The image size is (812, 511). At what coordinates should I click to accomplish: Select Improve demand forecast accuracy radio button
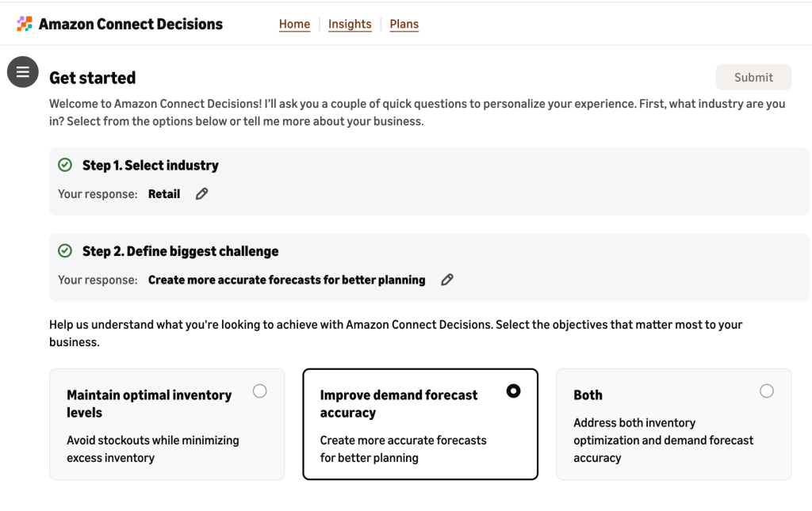(x=513, y=391)
